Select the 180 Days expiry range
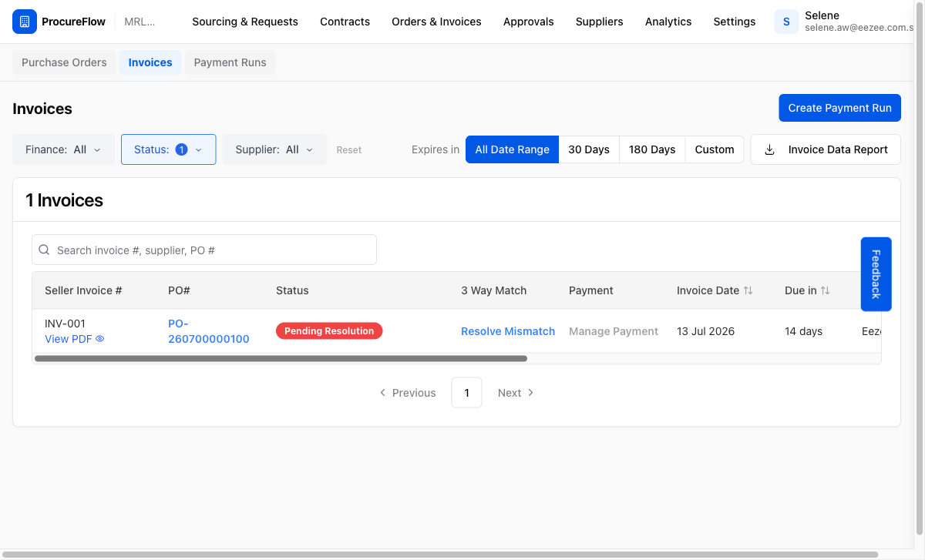Image resolution: width=925 pixels, height=560 pixels. (x=652, y=149)
